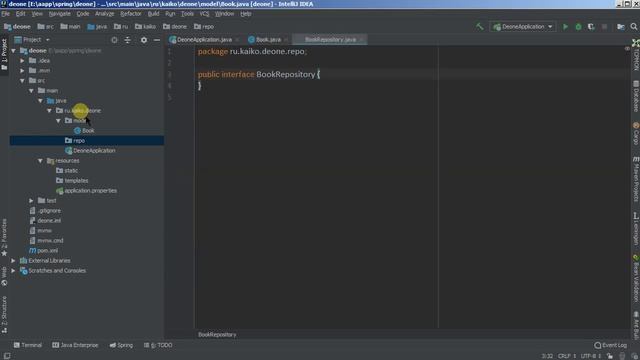Toggle the Project side tool window tab
This screenshot has width=640, height=360.
[x=4, y=54]
